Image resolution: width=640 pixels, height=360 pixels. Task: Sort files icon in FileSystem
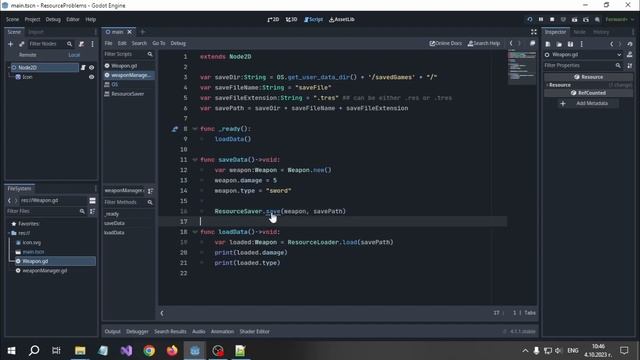tap(92, 211)
